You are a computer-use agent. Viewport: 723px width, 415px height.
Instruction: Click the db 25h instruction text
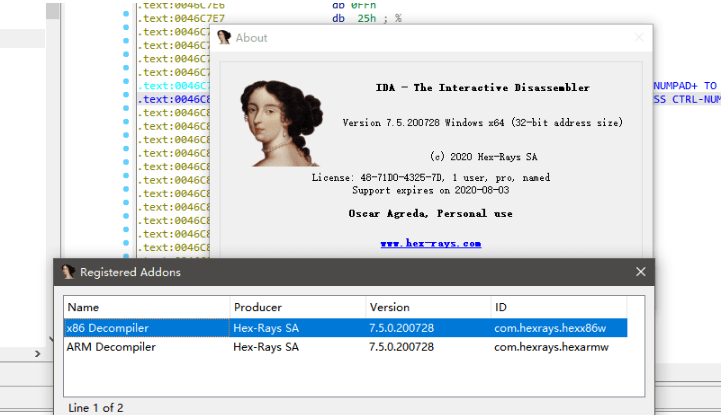367,18
